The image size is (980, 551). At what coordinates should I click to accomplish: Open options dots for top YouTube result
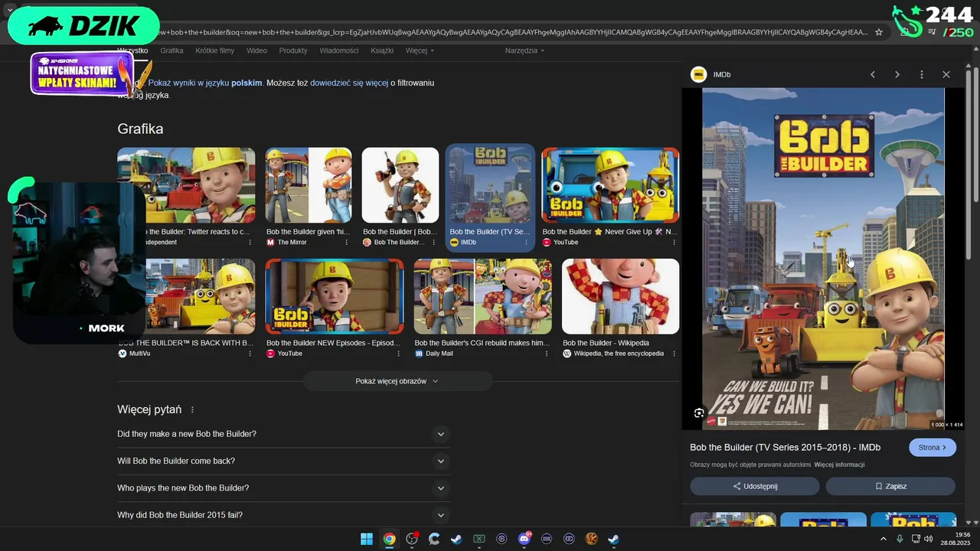(674, 243)
